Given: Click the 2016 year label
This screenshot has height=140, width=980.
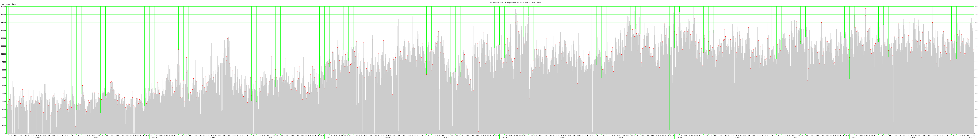Looking at the screenshot, I should click(x=387, y=138).
